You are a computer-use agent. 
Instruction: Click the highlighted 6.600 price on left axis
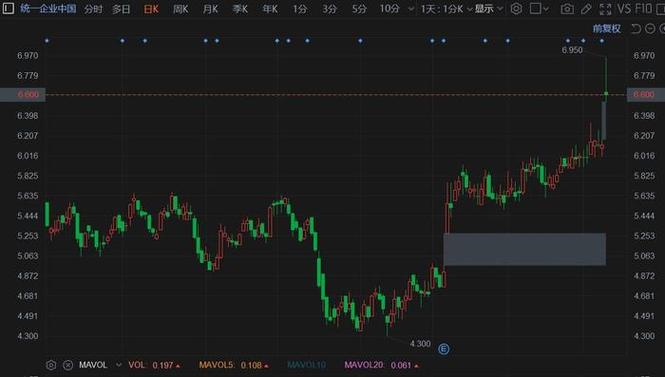[x=23, y=94]
